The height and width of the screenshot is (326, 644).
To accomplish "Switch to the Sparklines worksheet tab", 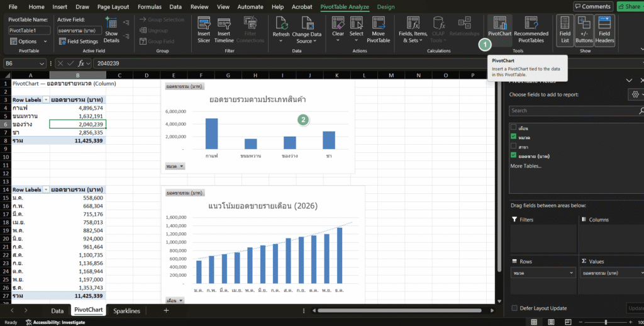I will coord(126,311).
